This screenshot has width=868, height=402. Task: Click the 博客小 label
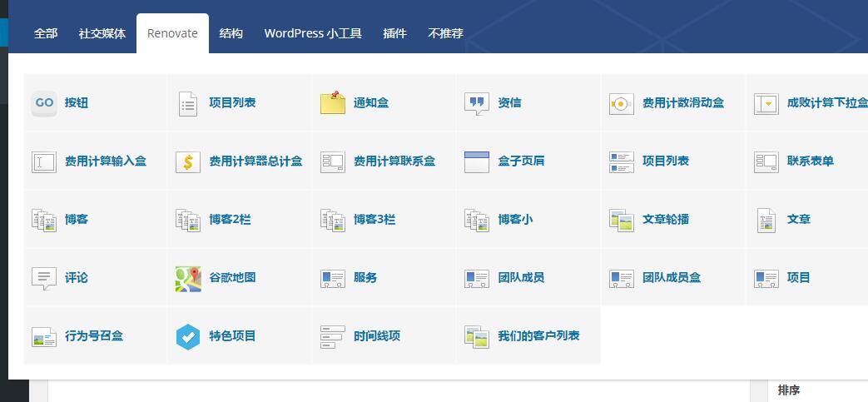coord(515,219)
